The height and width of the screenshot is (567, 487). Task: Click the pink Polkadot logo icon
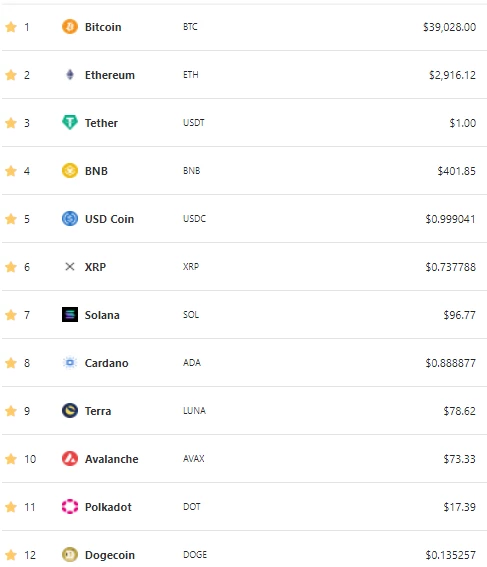70,507
